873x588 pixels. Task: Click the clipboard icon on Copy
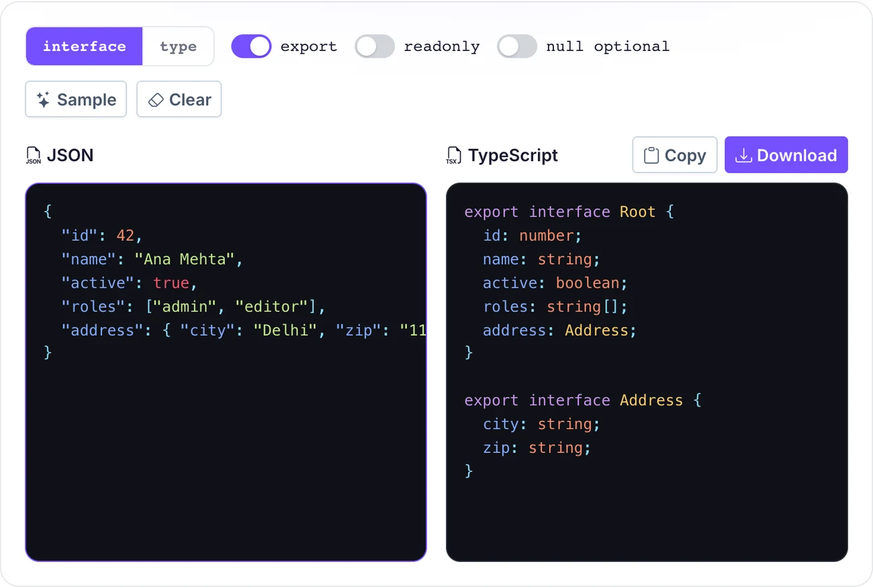click(x=651, y=156)
